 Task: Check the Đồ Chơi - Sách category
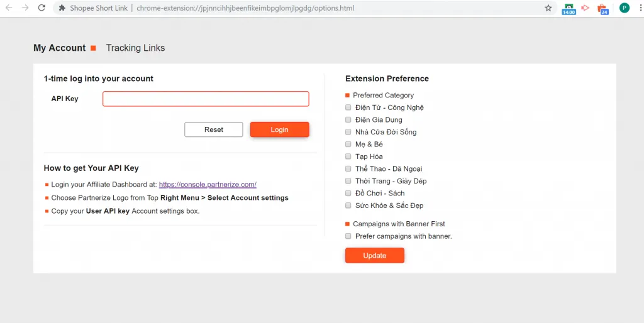click(348, 194)
